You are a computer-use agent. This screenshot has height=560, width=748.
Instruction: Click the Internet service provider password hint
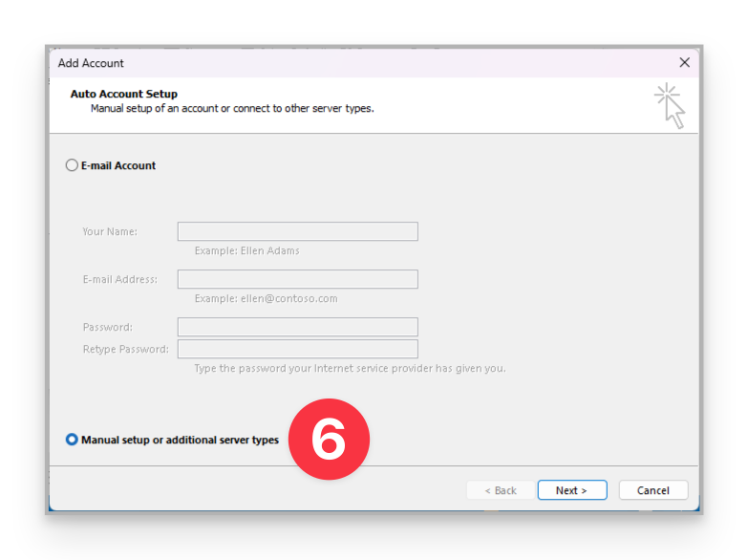[x=350, y=368]
